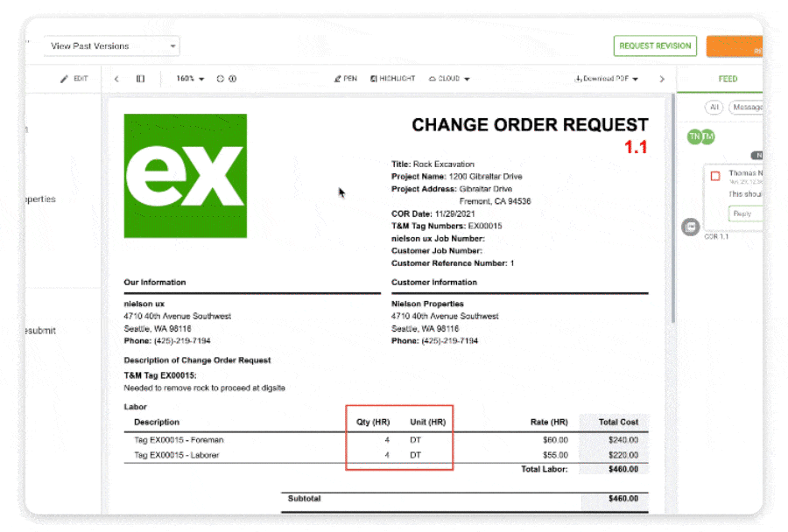Open the document info icon
Viewport: 788px width, 532px height.
(234, 78)
